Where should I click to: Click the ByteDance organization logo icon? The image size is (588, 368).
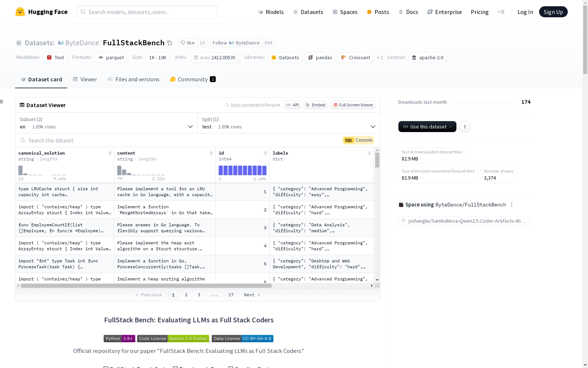(61, 43)
